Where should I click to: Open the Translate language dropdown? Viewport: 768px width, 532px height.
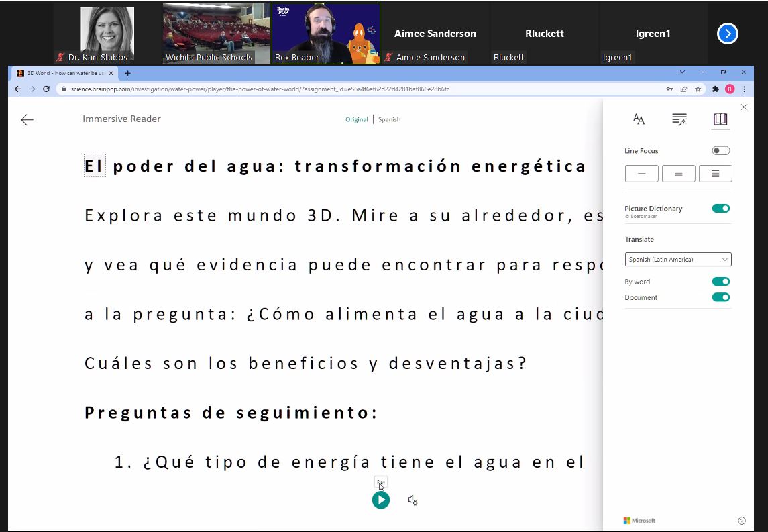(678, 259)
